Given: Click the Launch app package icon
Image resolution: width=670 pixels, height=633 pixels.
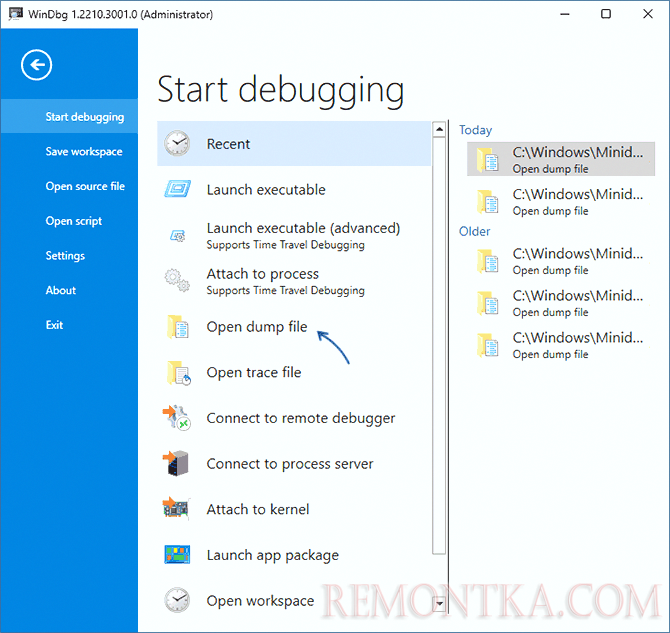Looking at the screenshot, I should [177, 554].
